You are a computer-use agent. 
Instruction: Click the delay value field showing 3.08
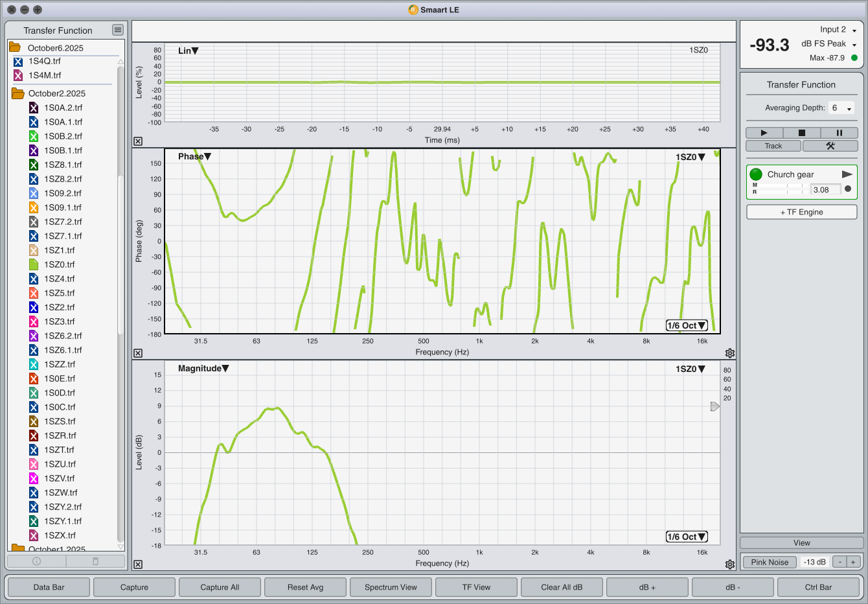[825, 190]
